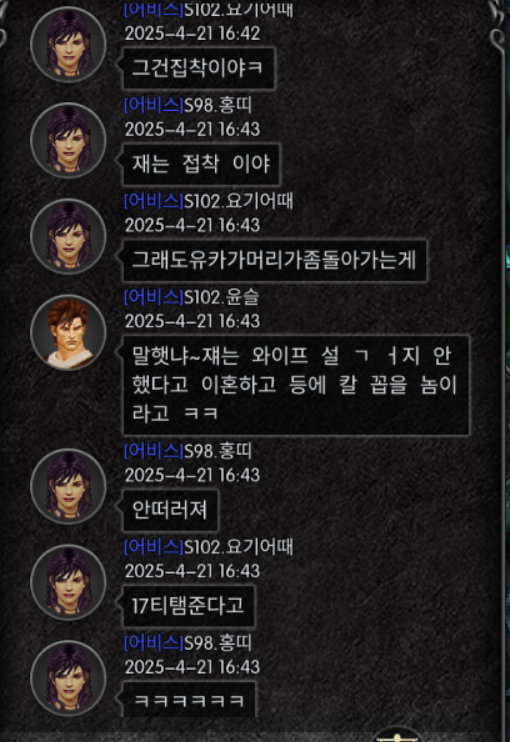Click the long message starting with '말햇냐~'
The image size is (510, 742).
[296, 385]
